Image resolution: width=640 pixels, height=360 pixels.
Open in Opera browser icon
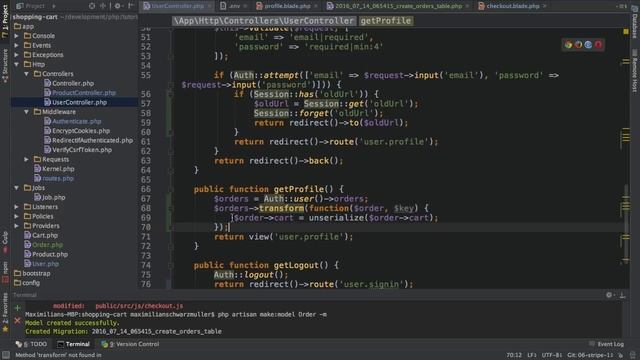[x=598, y=45]
